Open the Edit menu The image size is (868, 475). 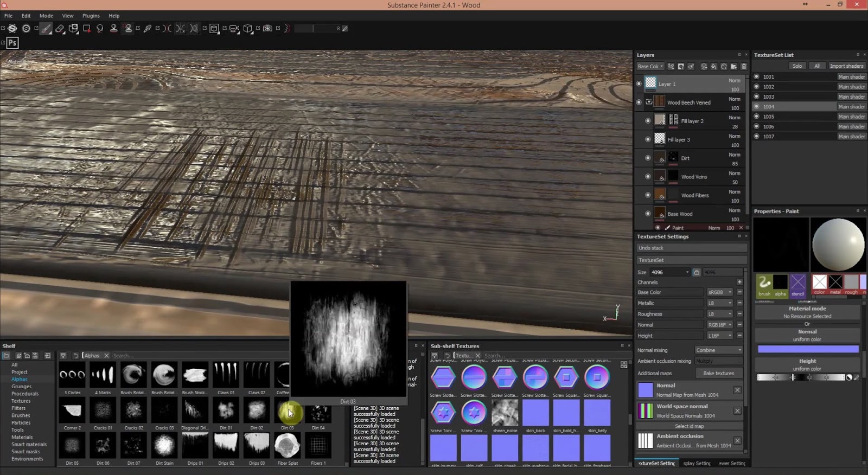pyautogui.click(x=26, y=16)
